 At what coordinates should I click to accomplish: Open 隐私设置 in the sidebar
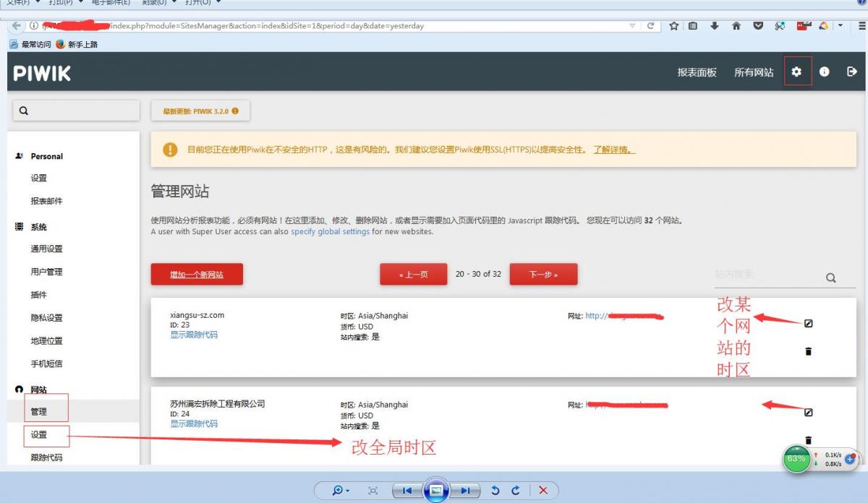[x=46, y=317]
